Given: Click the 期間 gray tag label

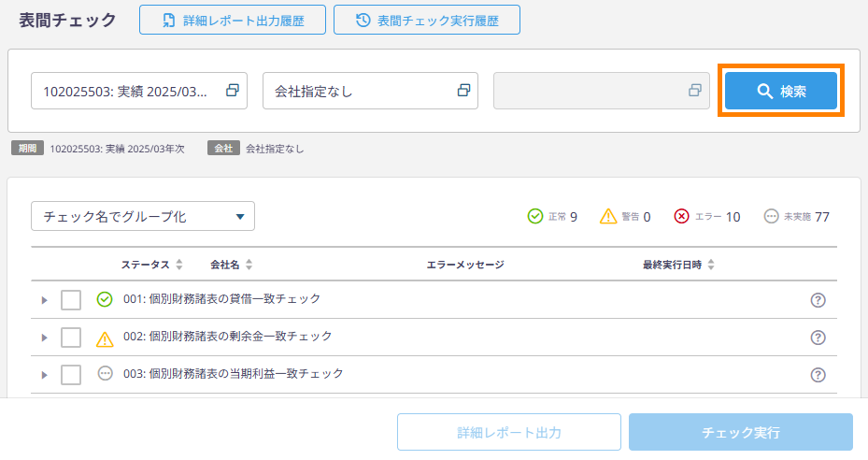Looking at the screenshot, I should [x=27, y=148].
